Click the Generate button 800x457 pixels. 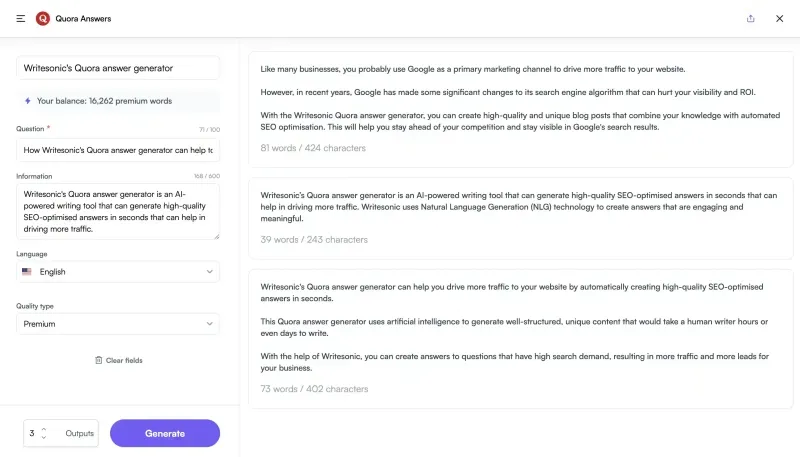tap(165, 434)
